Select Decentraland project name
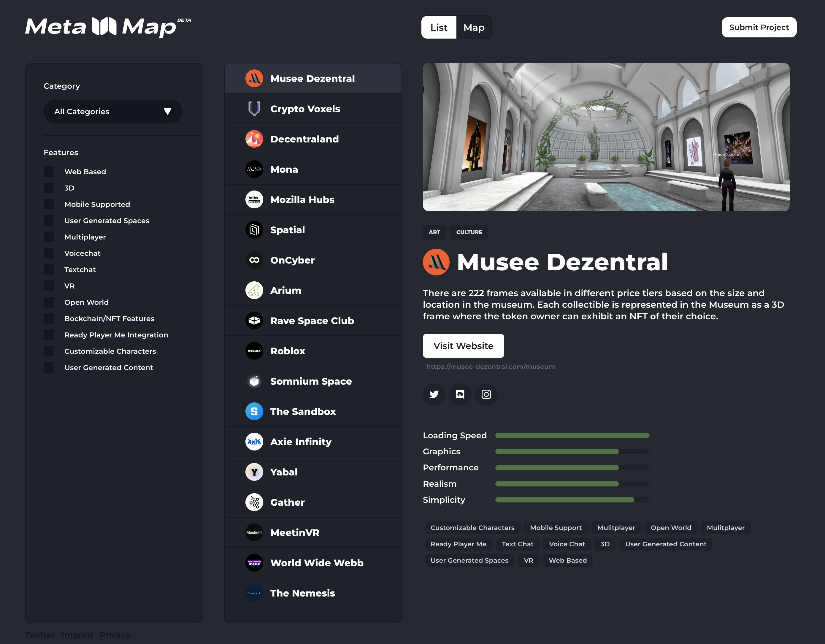Viewport: 825px width, 644px height. (304, 139)
